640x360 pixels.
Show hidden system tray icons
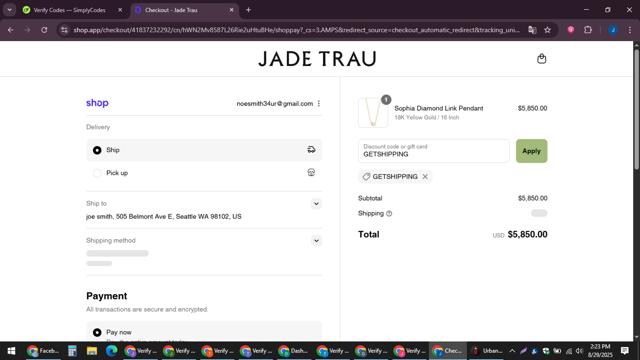[x=512, y=351]
